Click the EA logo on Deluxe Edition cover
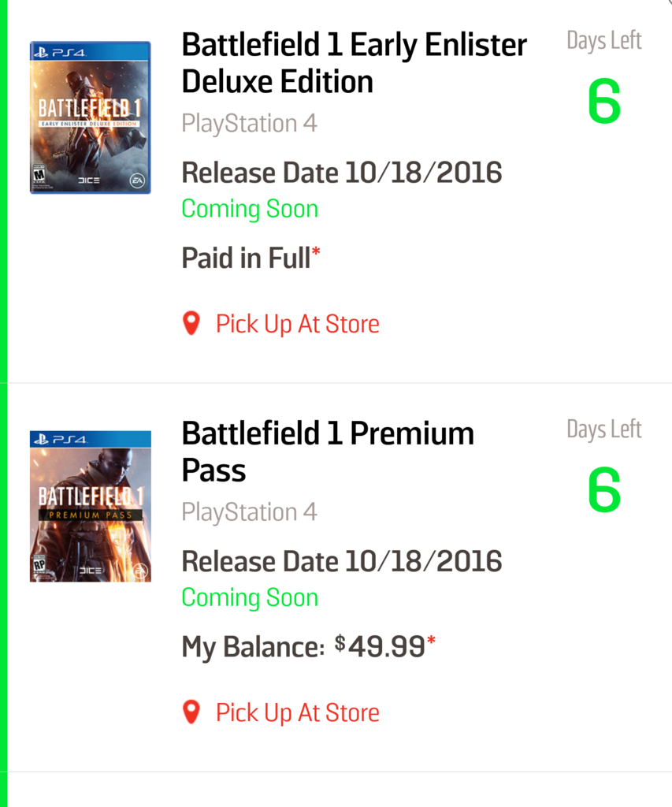Image resolution: width=672 pixels, height=807 pixels. (138, 181)
